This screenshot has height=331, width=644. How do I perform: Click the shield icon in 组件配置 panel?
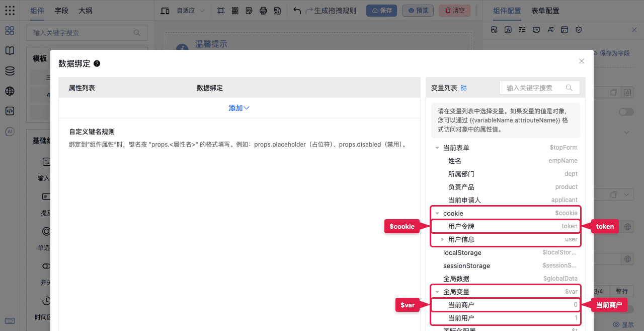click(579, 30)
